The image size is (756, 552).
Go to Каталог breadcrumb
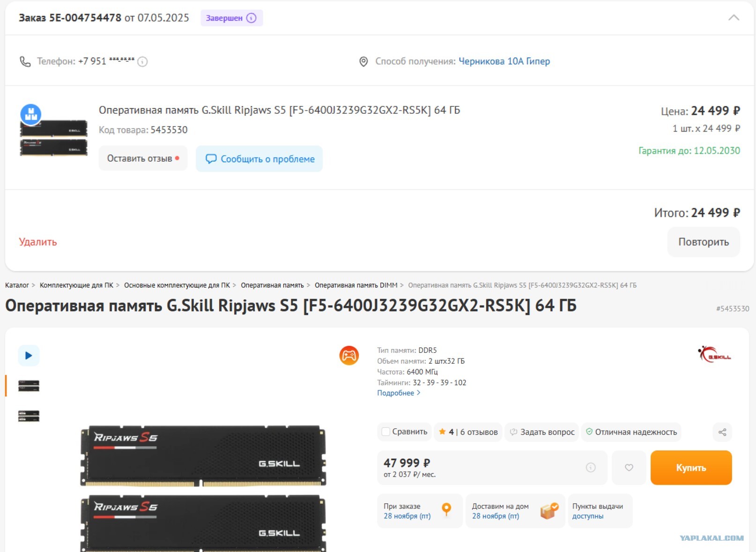(x=17, y=285)
